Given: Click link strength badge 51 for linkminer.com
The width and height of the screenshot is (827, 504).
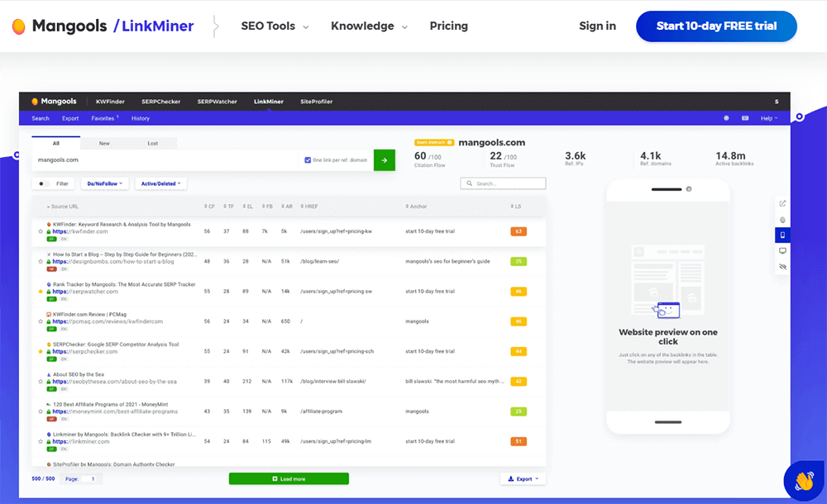Looking at the screenshot, I should click(x=519, y=442).
